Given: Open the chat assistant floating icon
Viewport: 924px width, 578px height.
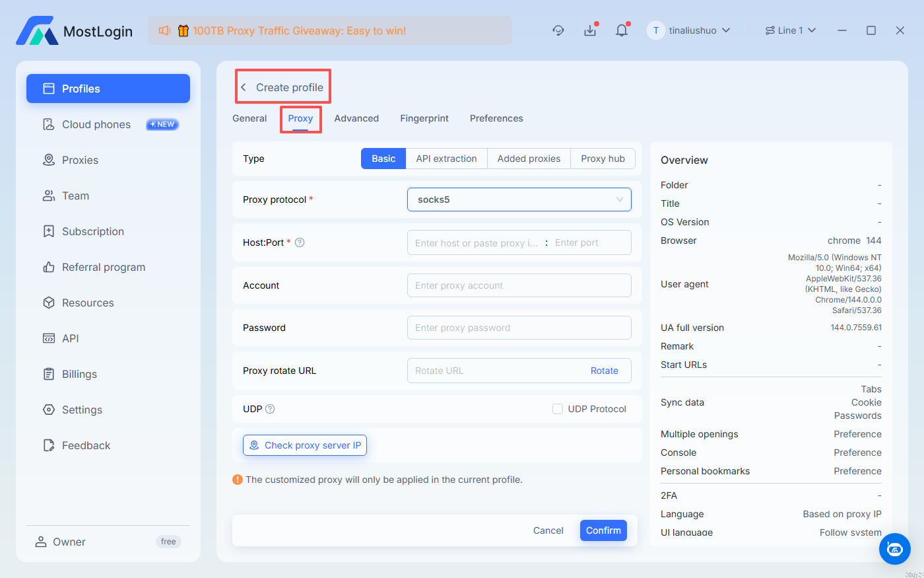Looking at the screenshot, I should [894, 548].
